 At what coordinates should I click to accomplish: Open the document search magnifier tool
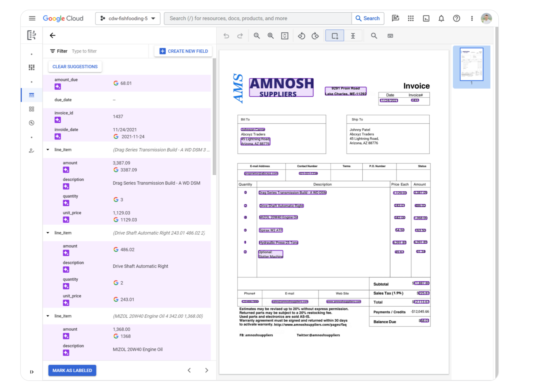click(374, 36)
